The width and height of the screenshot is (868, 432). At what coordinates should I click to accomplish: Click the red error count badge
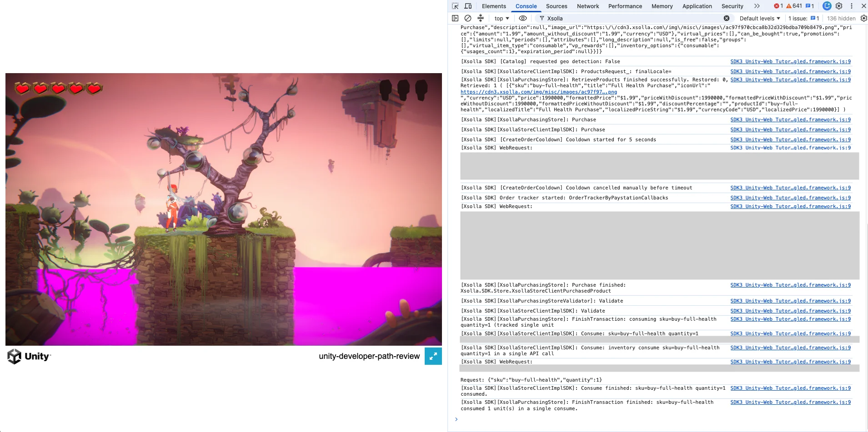point(778,6)
